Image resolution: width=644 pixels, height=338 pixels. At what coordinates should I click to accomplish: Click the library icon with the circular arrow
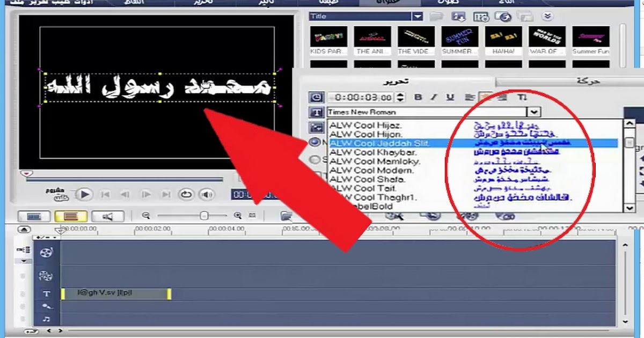pyautogui.click(x=503, y=17)
